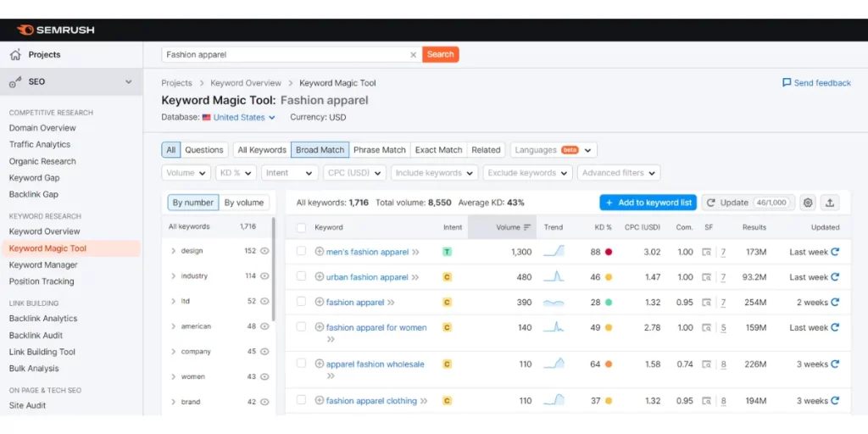Viewport: 868px width, 434px height.
Task: Click plus icon beside fashion apparel clothing
Action: (319, 400)
